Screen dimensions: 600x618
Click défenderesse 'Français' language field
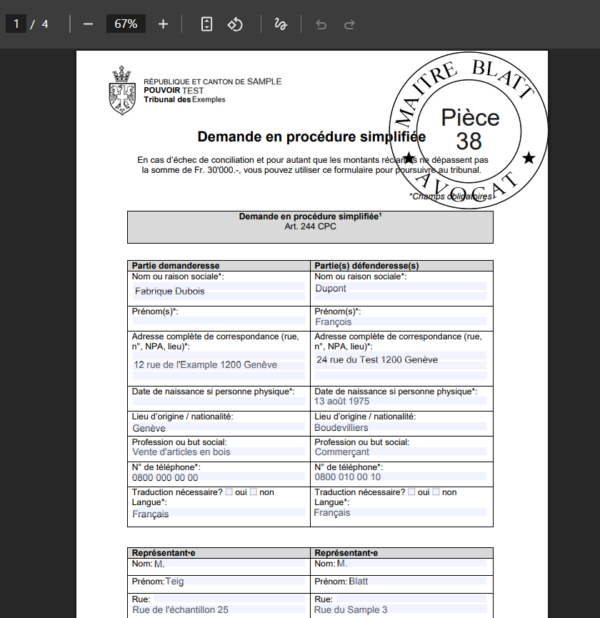[x=401, y=512]
